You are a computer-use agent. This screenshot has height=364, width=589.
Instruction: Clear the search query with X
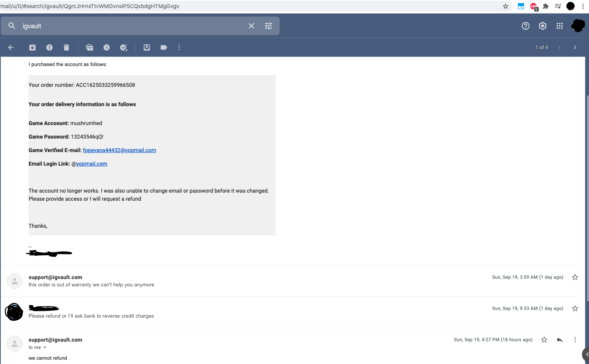click(251, 26)
